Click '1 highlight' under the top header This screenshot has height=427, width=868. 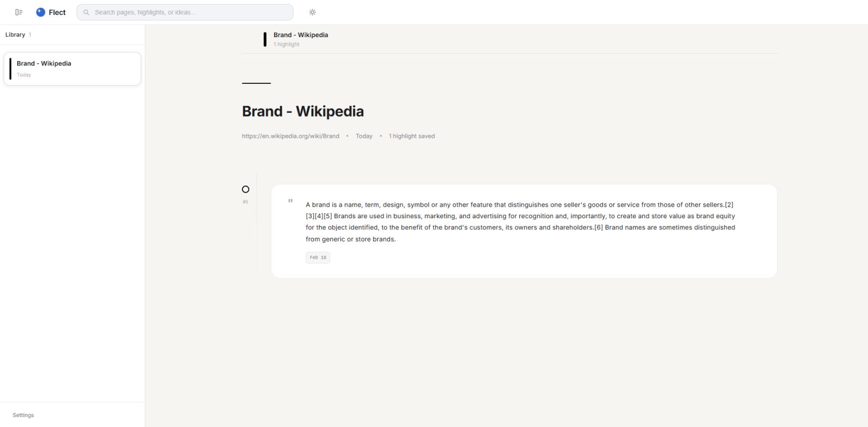tap(286, 44)
